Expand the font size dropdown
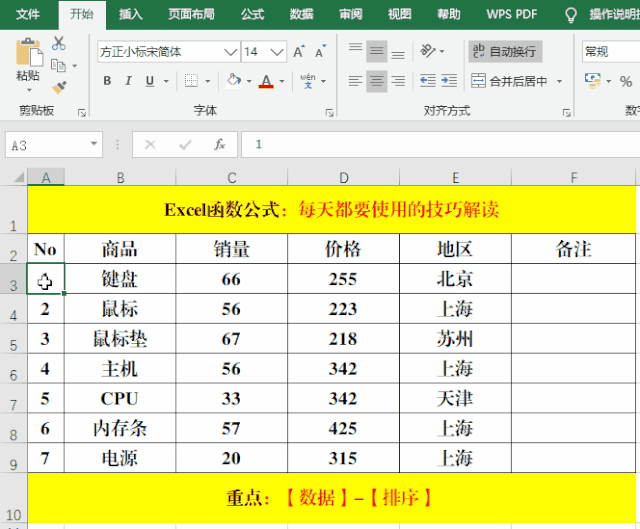Screen dimensions: 640x529 pyautogui.click(x=277, y=51)
